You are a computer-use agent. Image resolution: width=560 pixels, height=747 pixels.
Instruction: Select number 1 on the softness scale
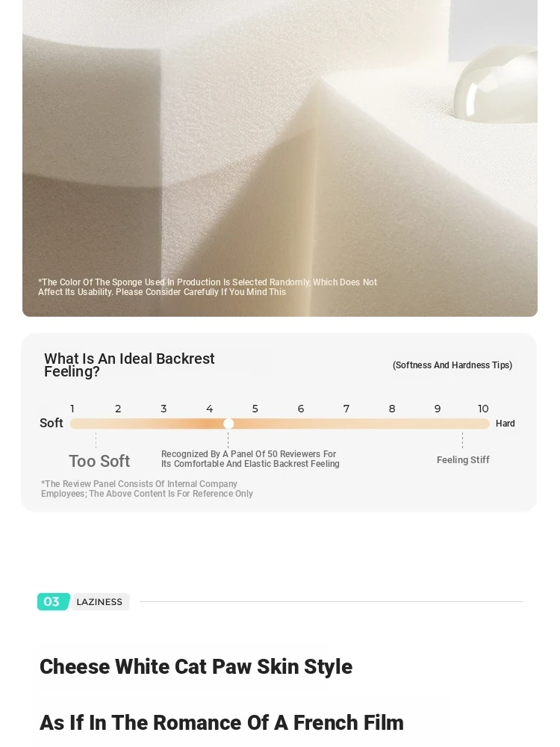(x=72, y=409)
